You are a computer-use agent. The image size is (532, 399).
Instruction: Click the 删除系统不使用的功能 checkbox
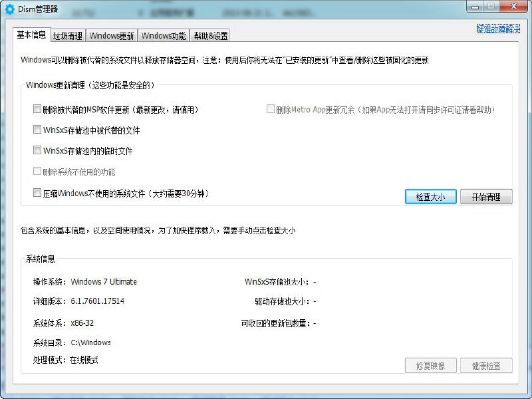(x=37, y=171)
